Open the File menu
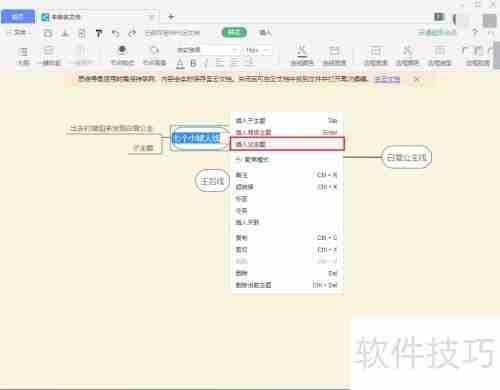The width and height of the screenshot is (500, 390). point(18,33)
